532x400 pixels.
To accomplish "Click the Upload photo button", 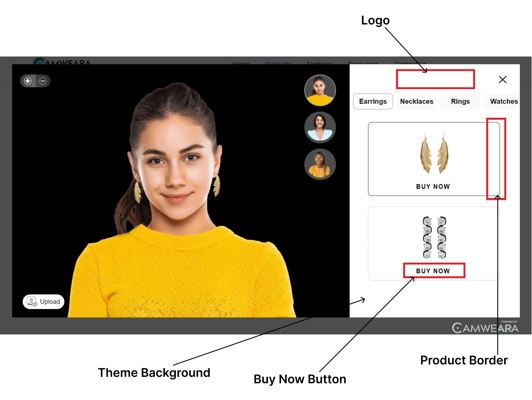I will 43,301.
